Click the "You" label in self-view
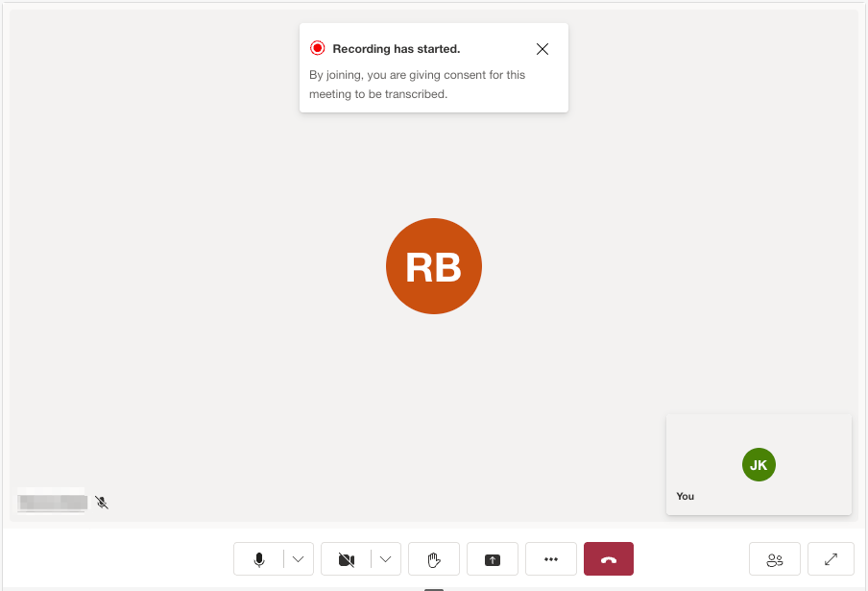This screenshot has height=591, width=868. [685, 496]
